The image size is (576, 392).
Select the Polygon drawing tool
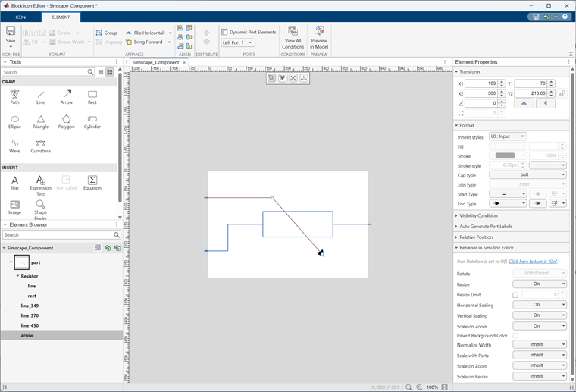coord(67,121)
